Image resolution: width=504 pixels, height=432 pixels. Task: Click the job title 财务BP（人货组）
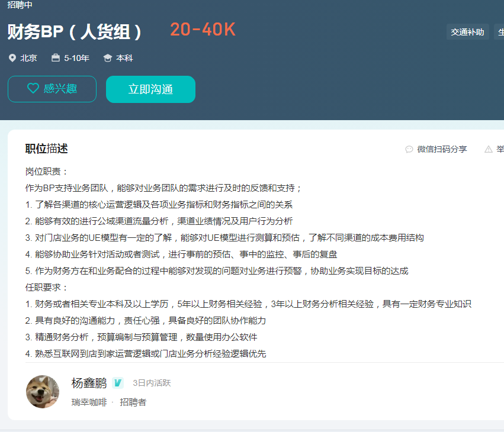coord(75,31)
